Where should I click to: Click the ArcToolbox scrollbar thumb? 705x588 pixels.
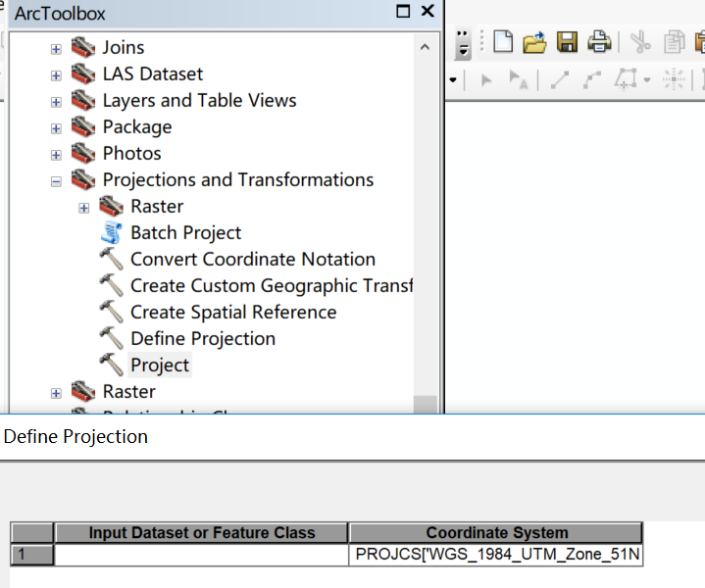point(425,404)
